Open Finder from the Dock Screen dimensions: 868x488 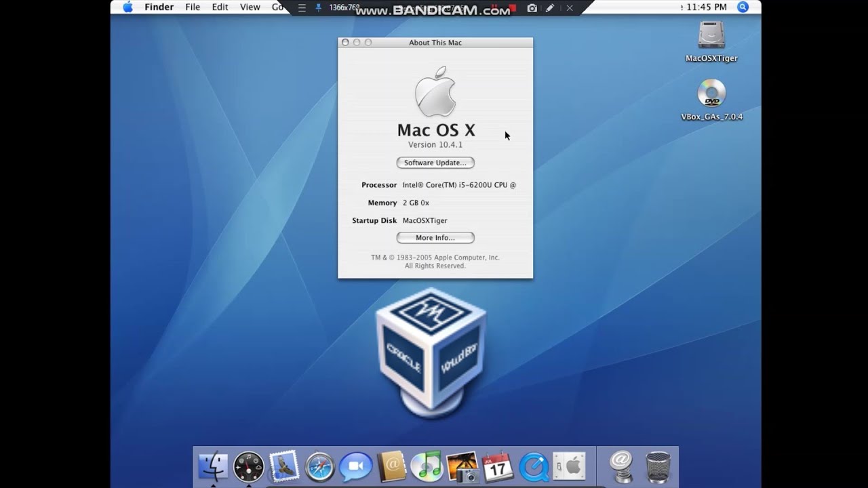213,466
